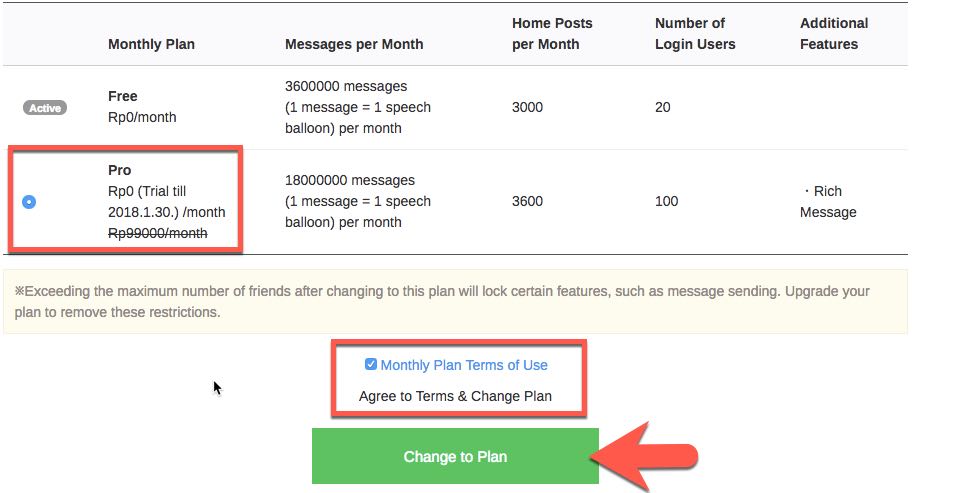962x493 pixels.
Task: Click the 18000000 messages cell in Pro row
Action: click(x=350, y=180)
